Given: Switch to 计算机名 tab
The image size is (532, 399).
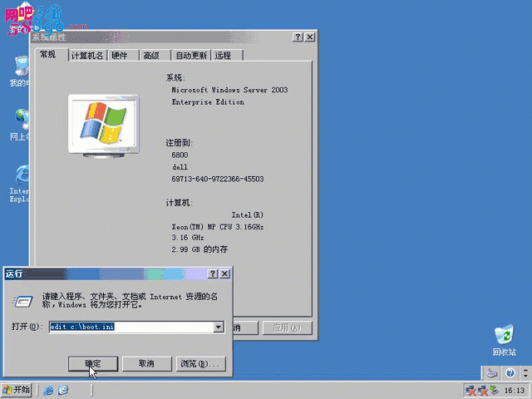Looking at the screenshot, I should (87, 56).
